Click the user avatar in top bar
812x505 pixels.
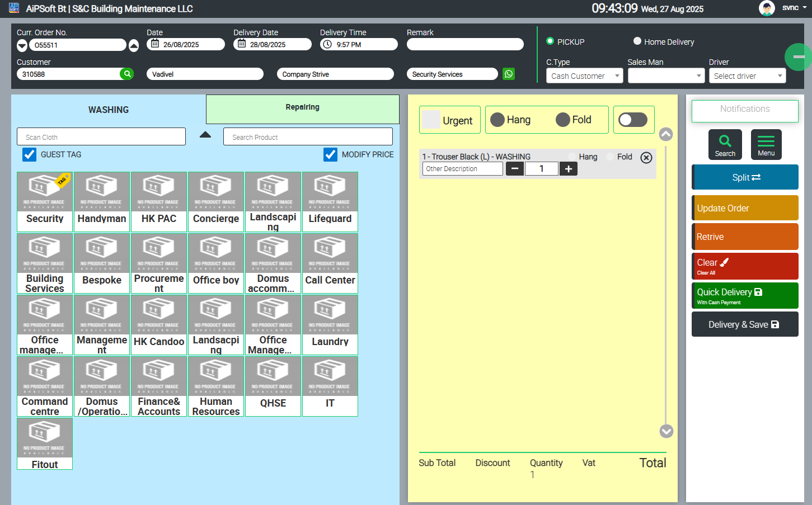766,8
